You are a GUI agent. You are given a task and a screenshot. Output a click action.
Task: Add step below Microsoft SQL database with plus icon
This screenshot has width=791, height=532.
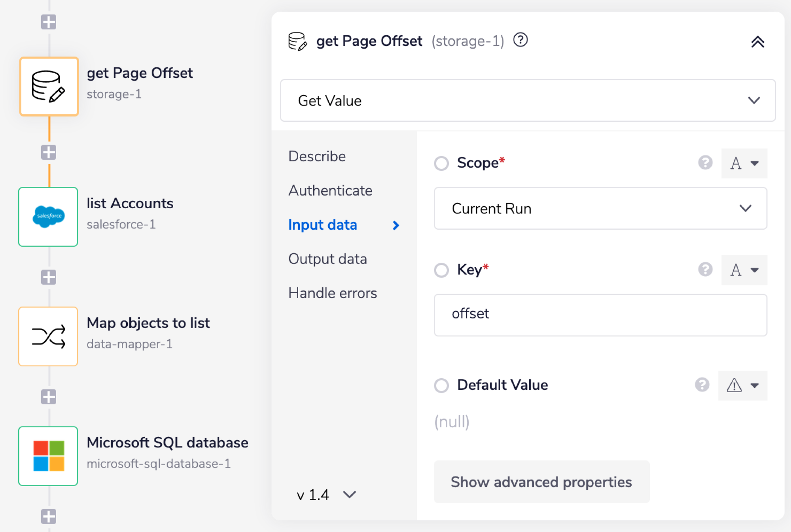(49, 516)
